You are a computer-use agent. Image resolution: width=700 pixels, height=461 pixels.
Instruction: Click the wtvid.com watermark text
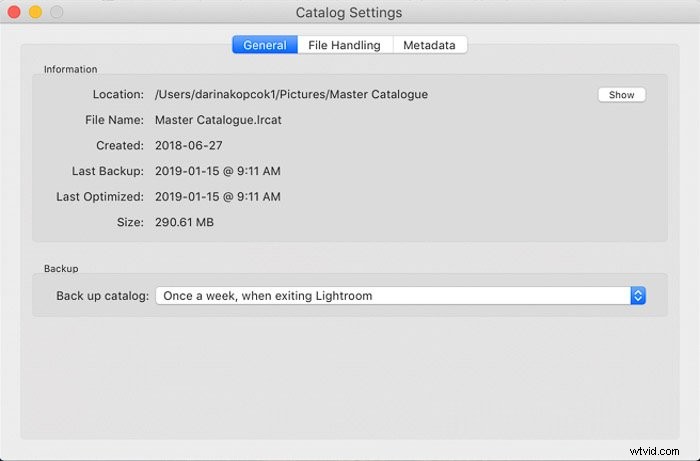(x=654, y=451)
